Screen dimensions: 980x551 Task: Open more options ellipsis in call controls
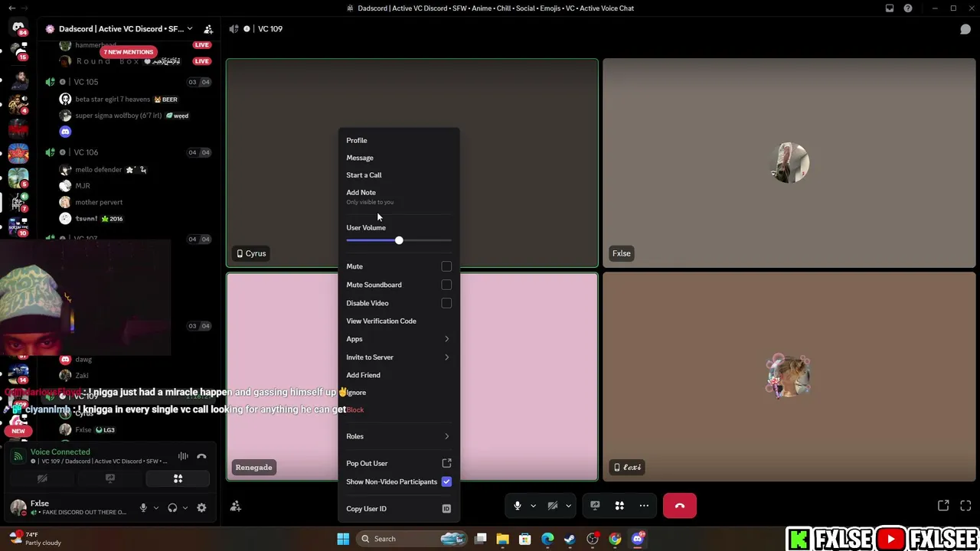point(644,506)
